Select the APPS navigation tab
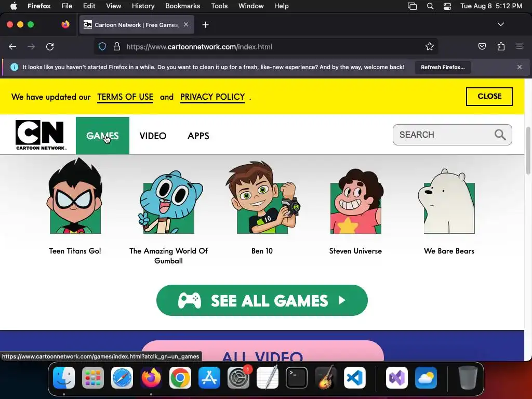The width and height of the screenshot is (532, 399). pos(198,136)
